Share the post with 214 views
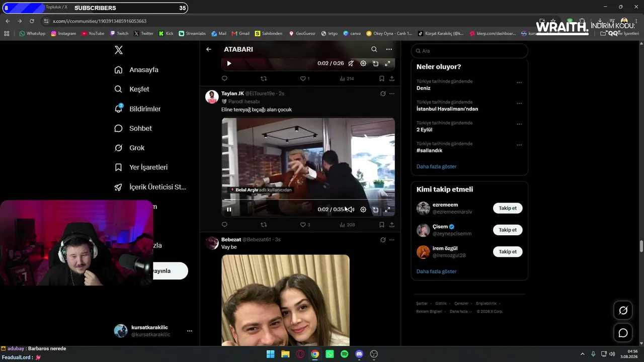Screen dimensions: 644x362 [x=392, y=78]
